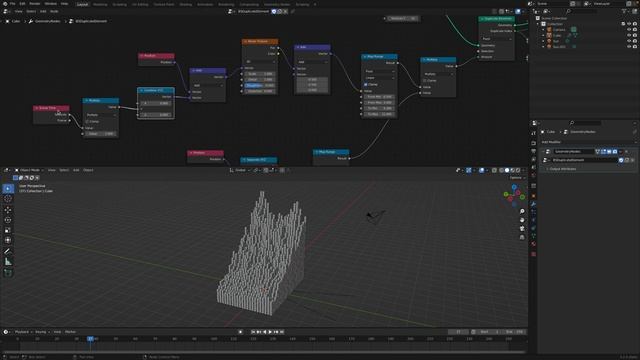This screenshot has height=360, width=640.
Task: Open viewport Object menu
Action: click(x=88, y=170)
